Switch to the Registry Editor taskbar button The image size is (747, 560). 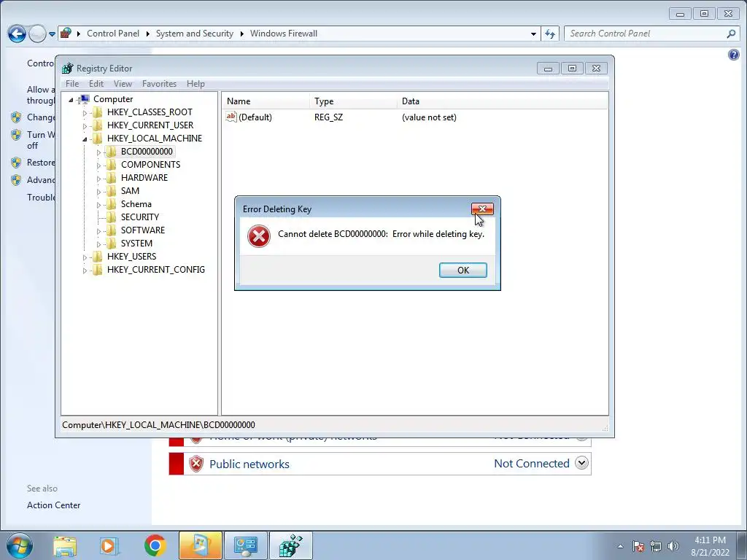[291, 545]
